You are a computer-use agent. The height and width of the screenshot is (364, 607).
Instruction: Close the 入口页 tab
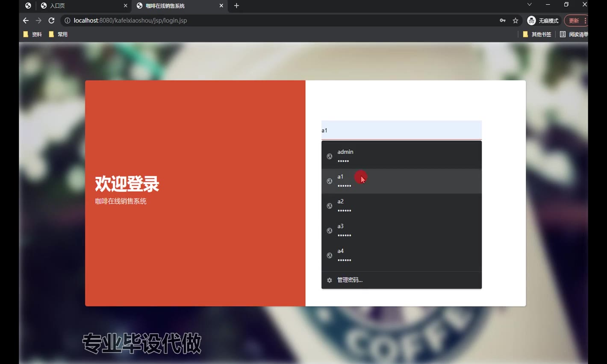pos(125,6)
